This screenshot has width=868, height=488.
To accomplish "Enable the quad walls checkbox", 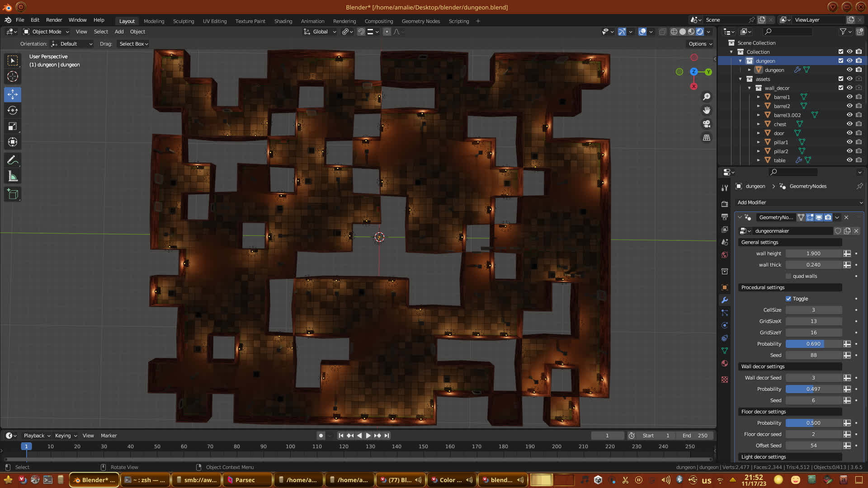I will (x=788, y=276).
